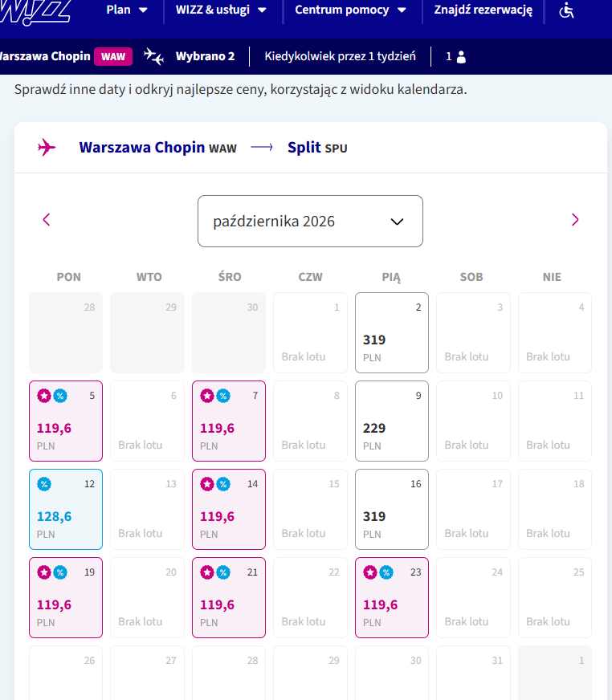This screenshot has height=700, width=612.
Task: Go to the previous month with left arrow
Action: tap(46, 220)
